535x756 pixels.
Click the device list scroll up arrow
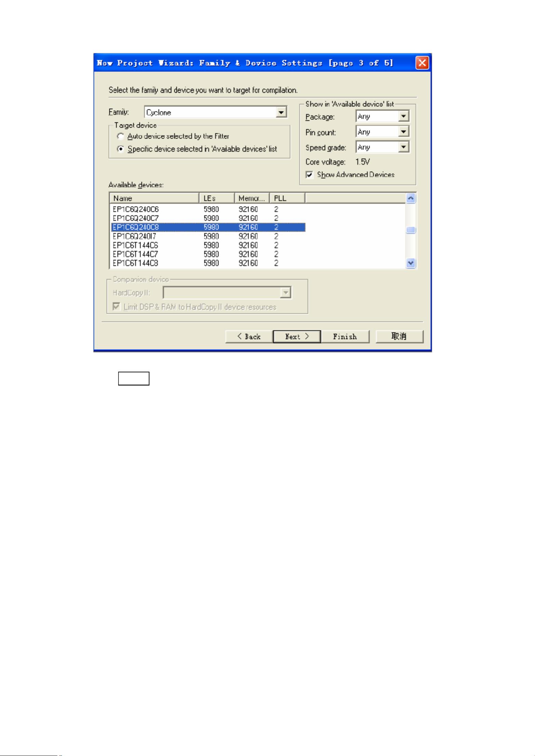point(411,198)
